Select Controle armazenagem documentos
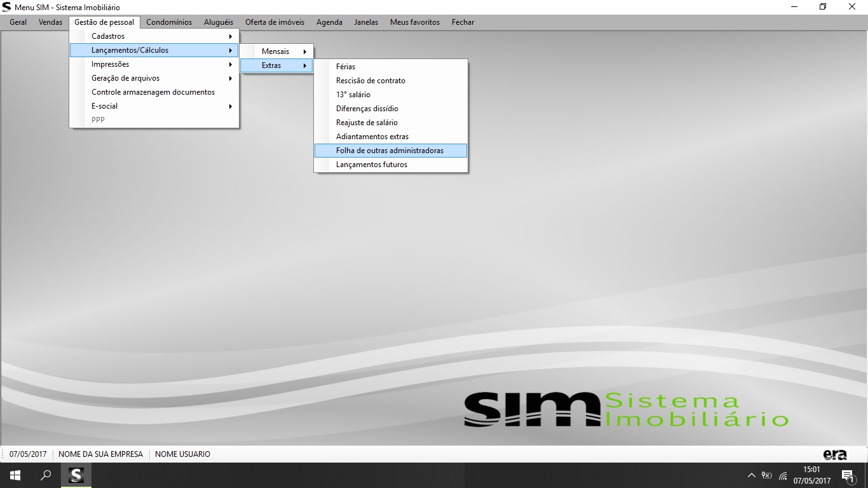The image size is (868, 488). 154,92
